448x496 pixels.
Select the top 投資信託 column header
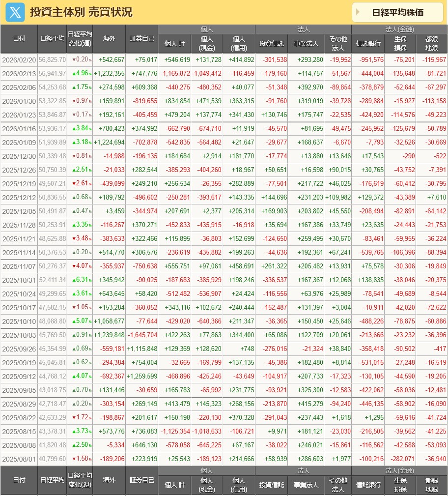click(272, 44)
